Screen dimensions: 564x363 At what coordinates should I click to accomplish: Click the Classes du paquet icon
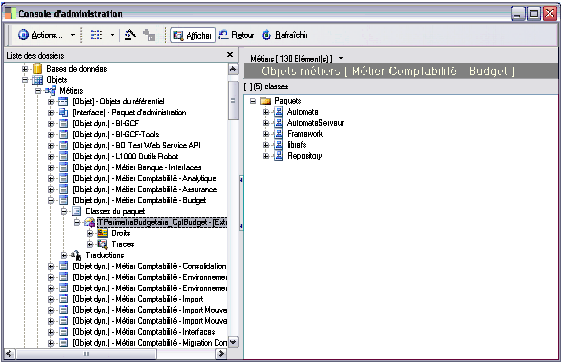point(76,211)
